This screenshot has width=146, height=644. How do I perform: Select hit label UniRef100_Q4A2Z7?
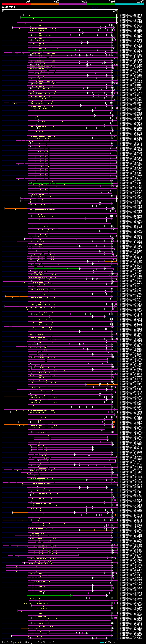coord(131,35)
